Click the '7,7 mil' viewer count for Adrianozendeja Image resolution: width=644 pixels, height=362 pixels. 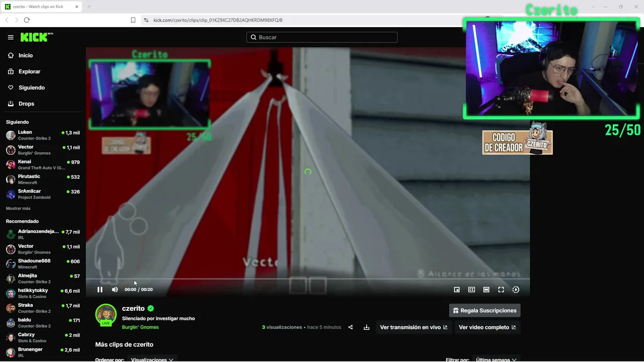pyautogui.click(x=72, y=232)
